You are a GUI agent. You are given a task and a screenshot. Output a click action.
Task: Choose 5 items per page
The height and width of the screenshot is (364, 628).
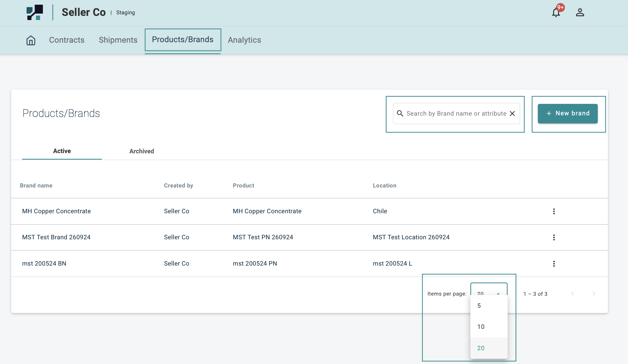(488, 306)
